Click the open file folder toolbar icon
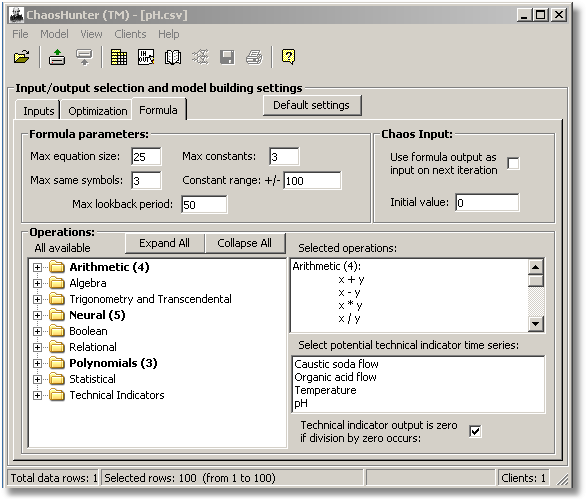Viewport: 587px width, 502px height. [21, 58]
